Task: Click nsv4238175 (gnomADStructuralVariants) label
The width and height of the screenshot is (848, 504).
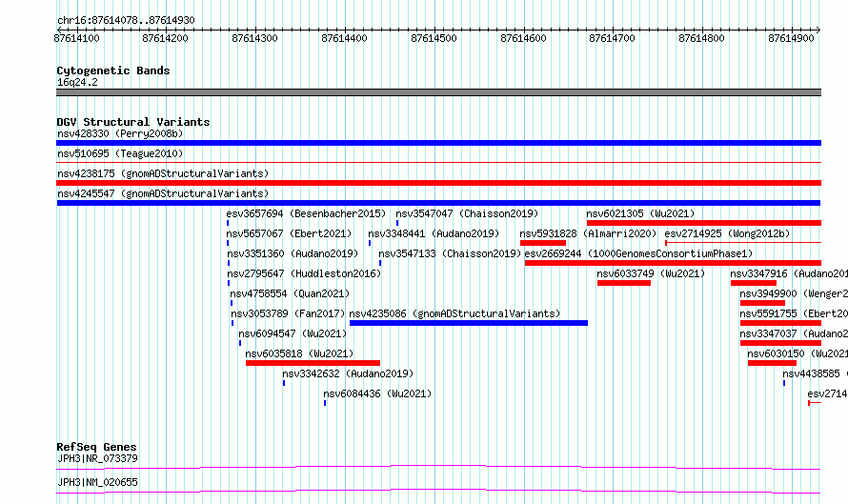Action: [163, 173]
